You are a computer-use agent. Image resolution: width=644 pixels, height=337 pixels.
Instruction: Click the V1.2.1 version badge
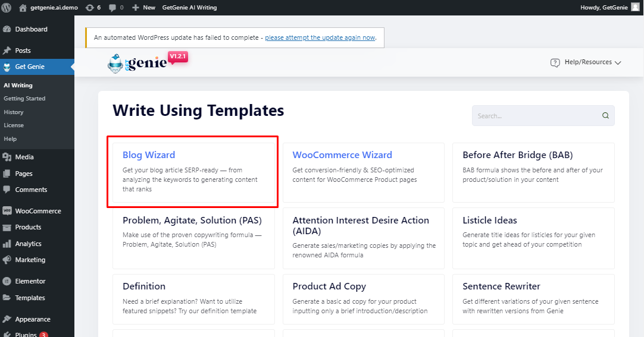(178, 58)
